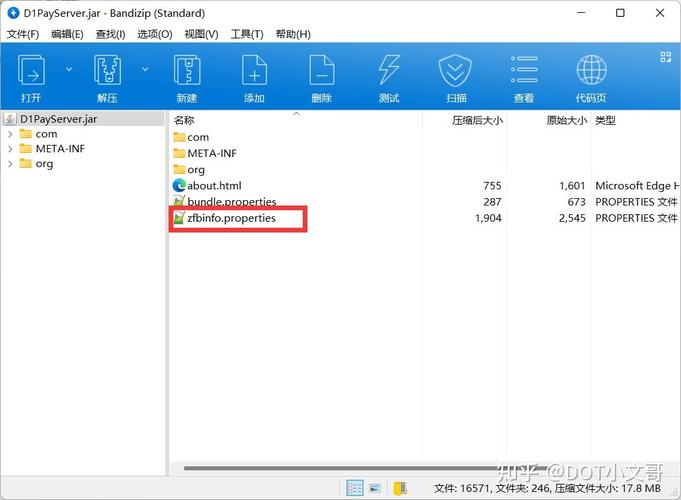Select D1PayServer.jar root in tree
The height and width of the screenshot is (500, 681).
click(58, 119)
